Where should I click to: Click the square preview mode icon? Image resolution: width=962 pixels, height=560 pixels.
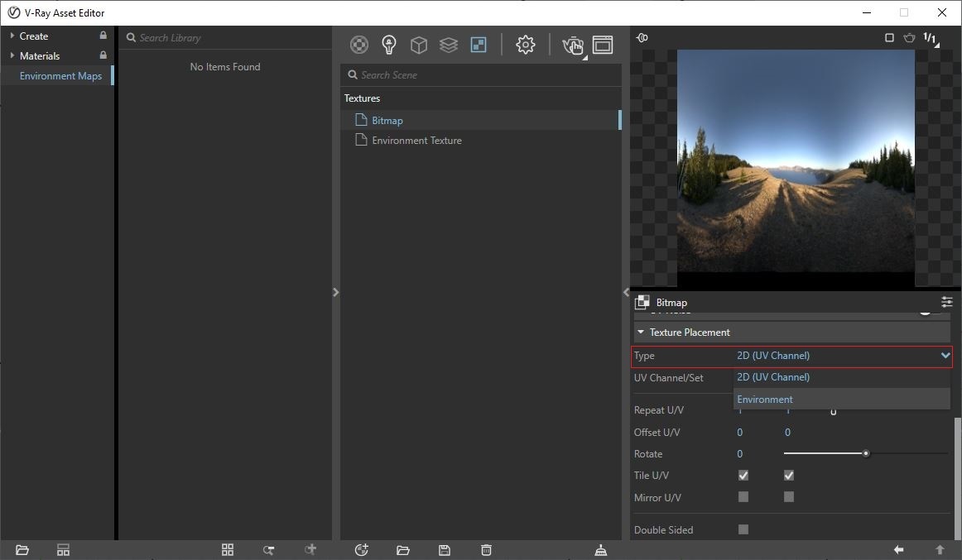(889, 38)
